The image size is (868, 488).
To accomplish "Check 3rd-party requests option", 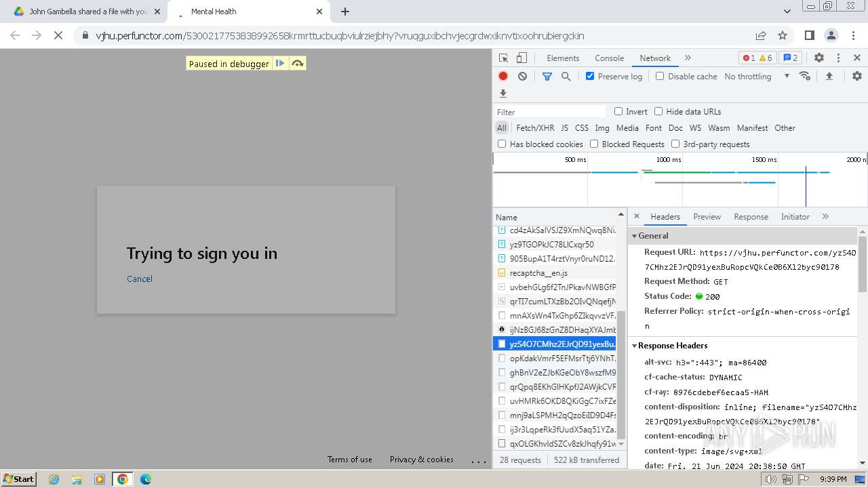I will (x=675, y=144).
